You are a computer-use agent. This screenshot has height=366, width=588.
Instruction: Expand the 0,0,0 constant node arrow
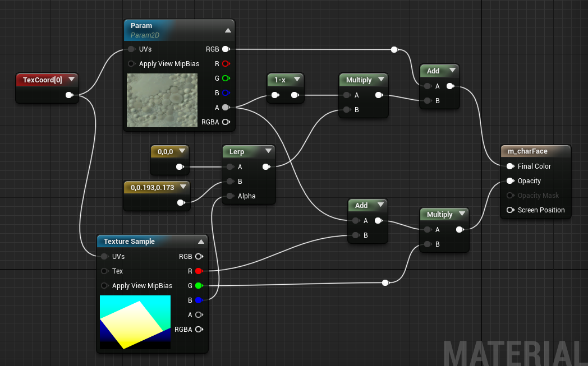click(182, 151)
